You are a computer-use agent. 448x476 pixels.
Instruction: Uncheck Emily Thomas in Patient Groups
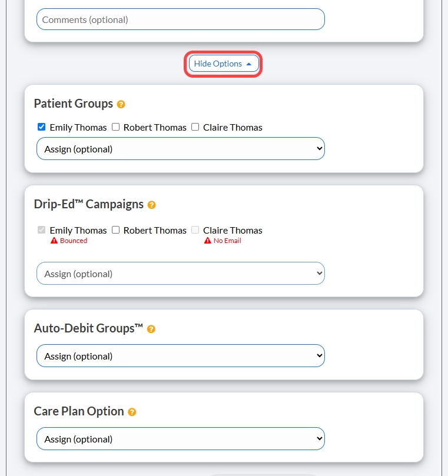tap(42, 127)
